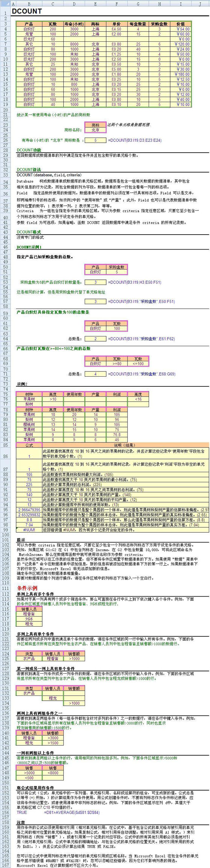This screenshot has height=868, width=210.
Task: Click the 价值 header cell
Action: pyautogui.click(x=181, y=24)
